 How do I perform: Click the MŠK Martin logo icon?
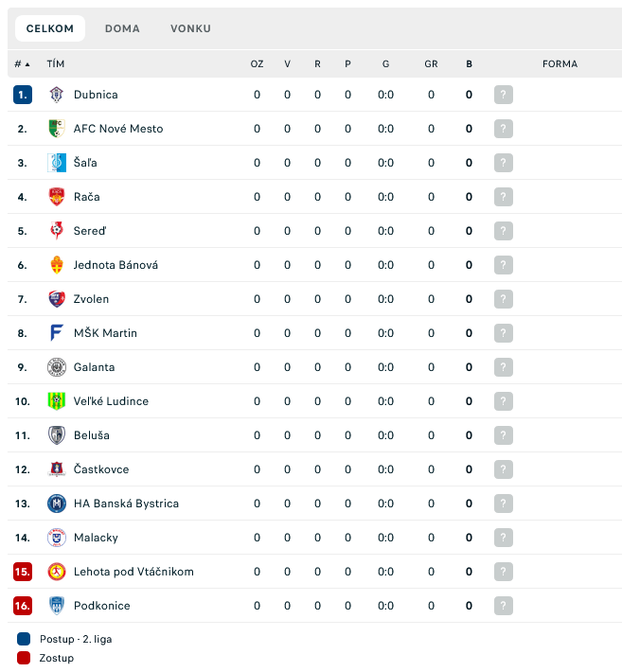[x=57, y=333]
